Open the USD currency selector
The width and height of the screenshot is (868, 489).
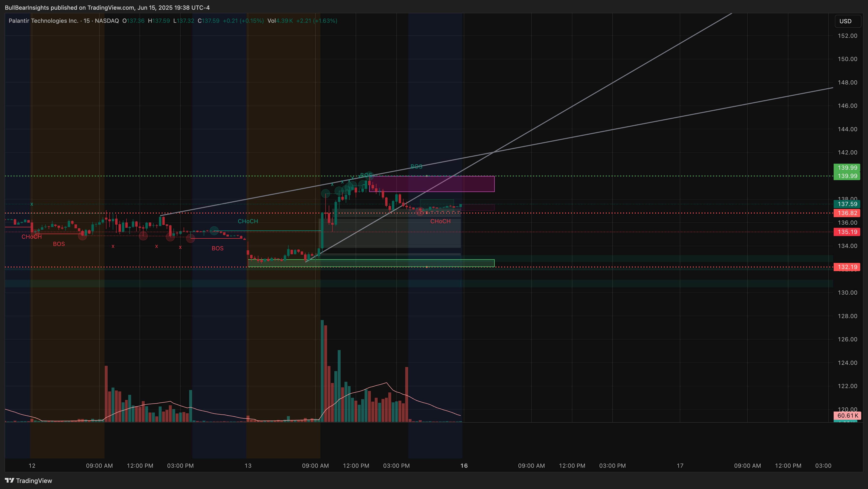click(x=847, y=21)
